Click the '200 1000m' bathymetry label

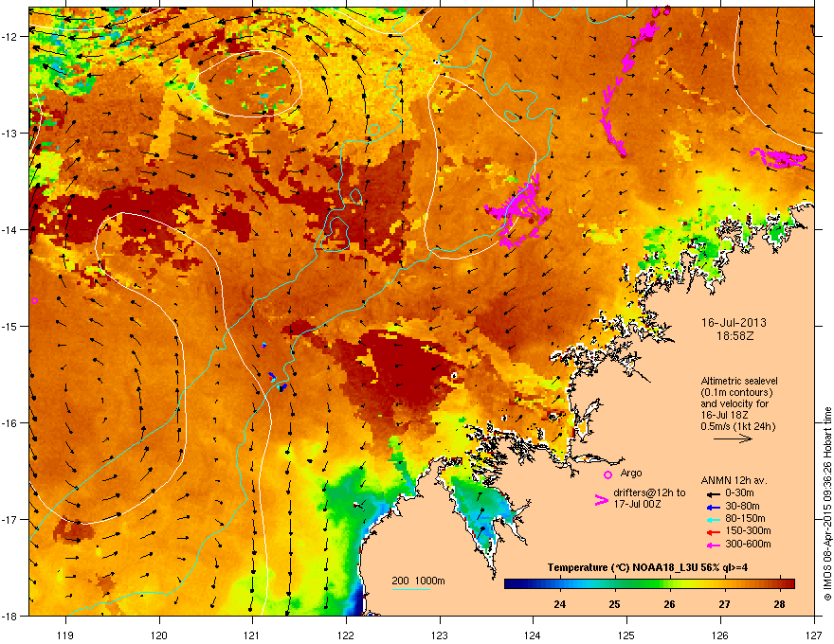point(418,581)
